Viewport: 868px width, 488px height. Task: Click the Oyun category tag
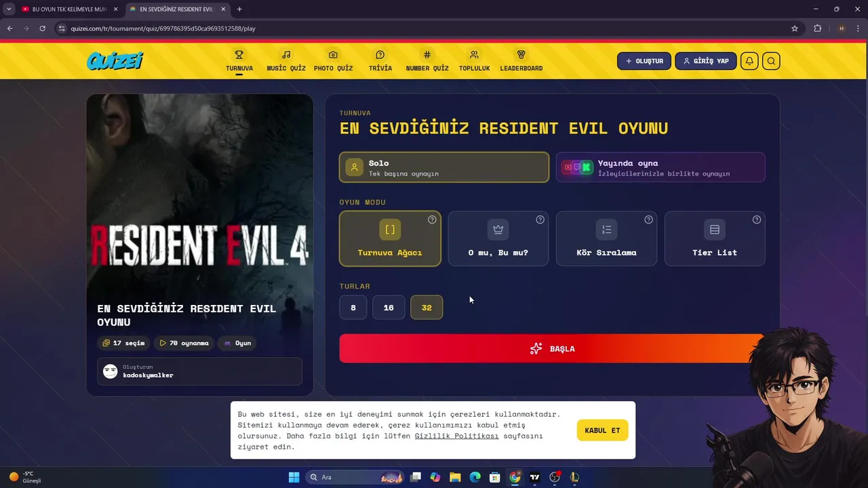click(237, 343)
